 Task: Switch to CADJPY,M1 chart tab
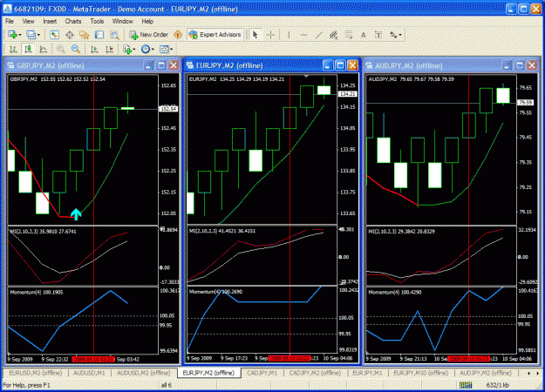coord(262,373)
